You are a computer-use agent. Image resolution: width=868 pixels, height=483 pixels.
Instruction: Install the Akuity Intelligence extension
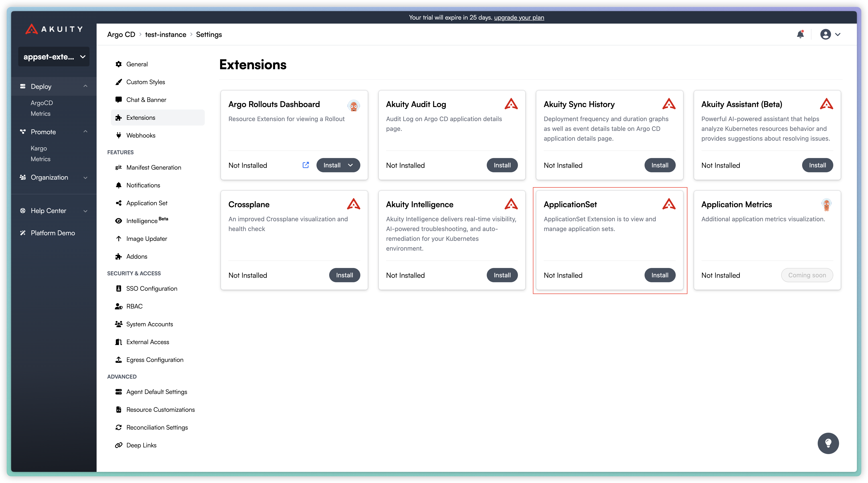pos(502,275)
